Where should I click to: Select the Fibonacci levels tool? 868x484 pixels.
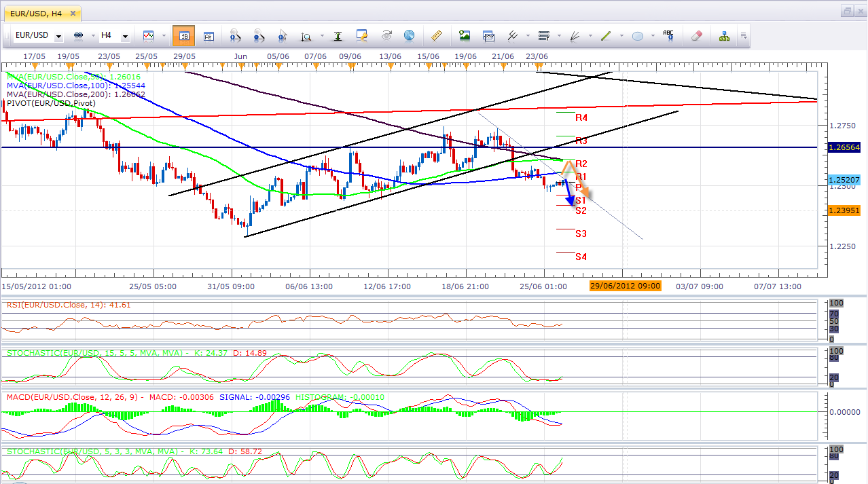click(x=543, y=35)
